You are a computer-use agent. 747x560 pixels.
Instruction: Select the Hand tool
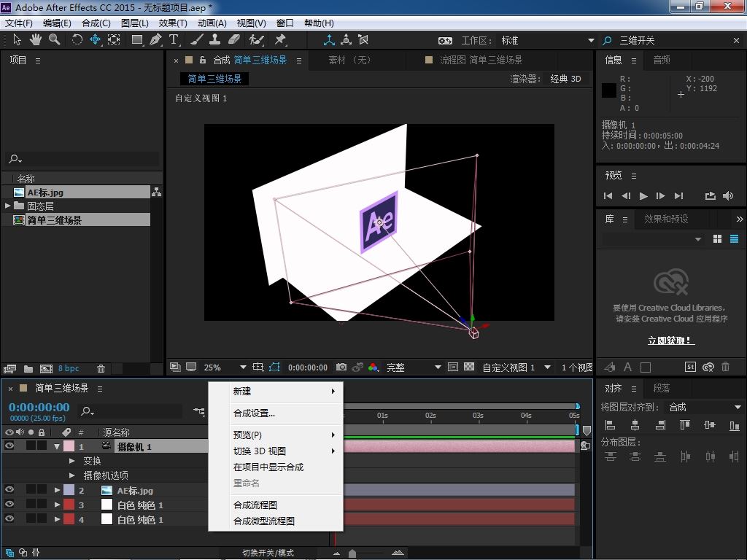[35, 39]
